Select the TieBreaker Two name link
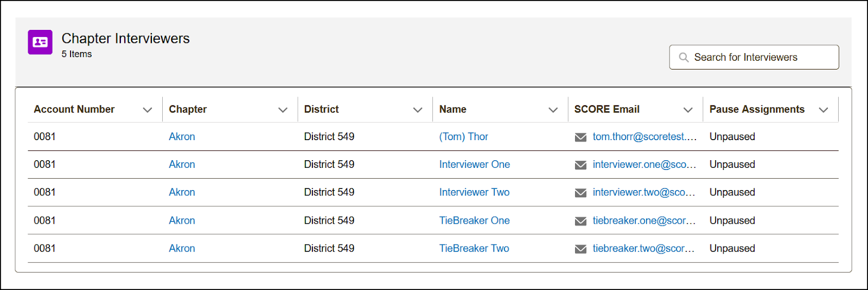Screen dimensions: 868x290 474,248
